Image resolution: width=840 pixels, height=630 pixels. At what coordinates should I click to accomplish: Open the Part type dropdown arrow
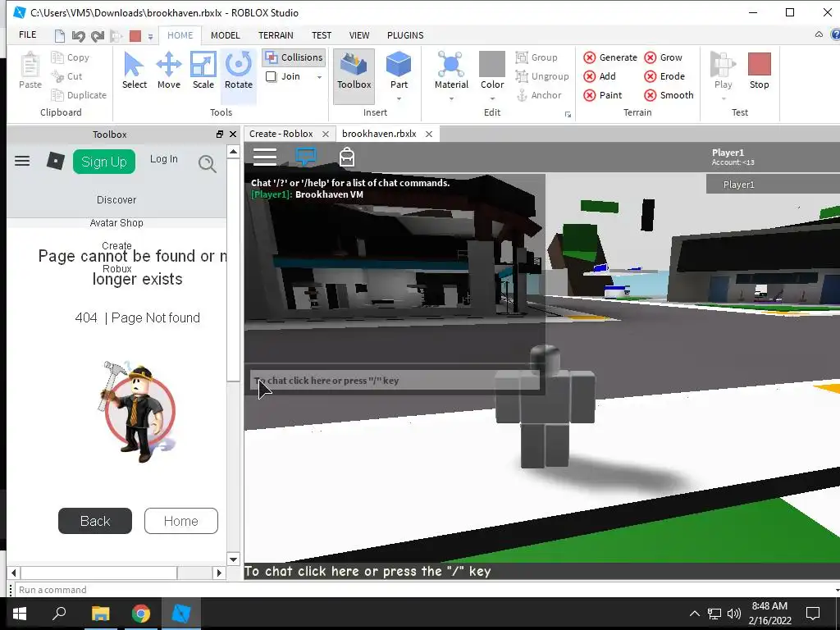(x=399, y=98)
